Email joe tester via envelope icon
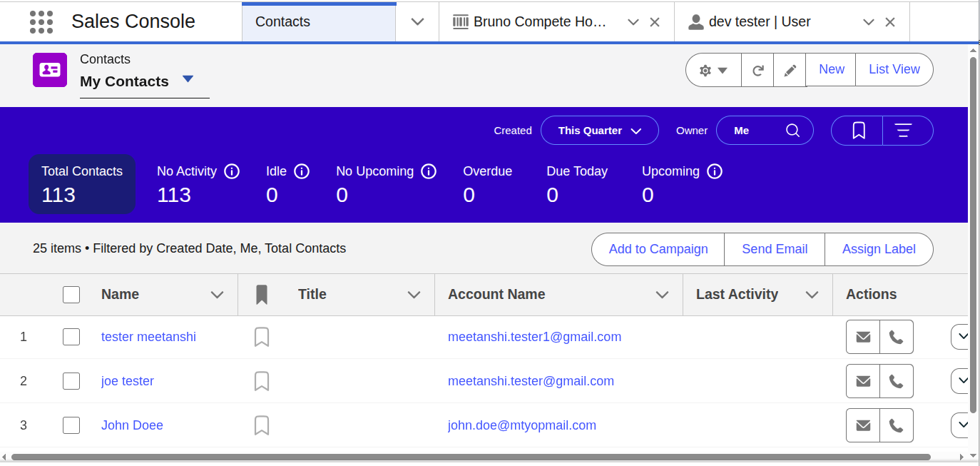 pyautogui.click(x=863, y=381)
